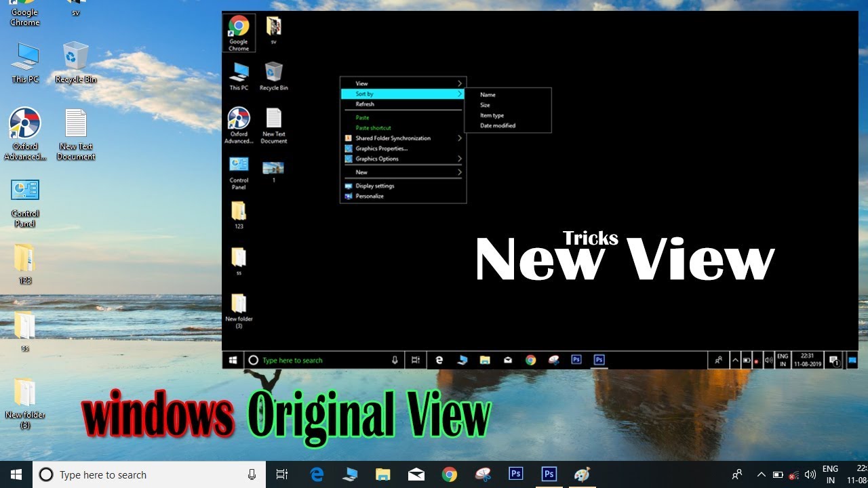
Task: Open Graphics Properties from context menu
Action: click(403, 148)
